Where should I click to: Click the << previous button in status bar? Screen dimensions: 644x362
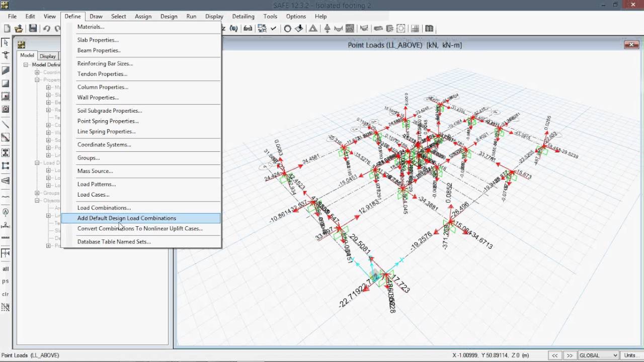pos(554,355)
